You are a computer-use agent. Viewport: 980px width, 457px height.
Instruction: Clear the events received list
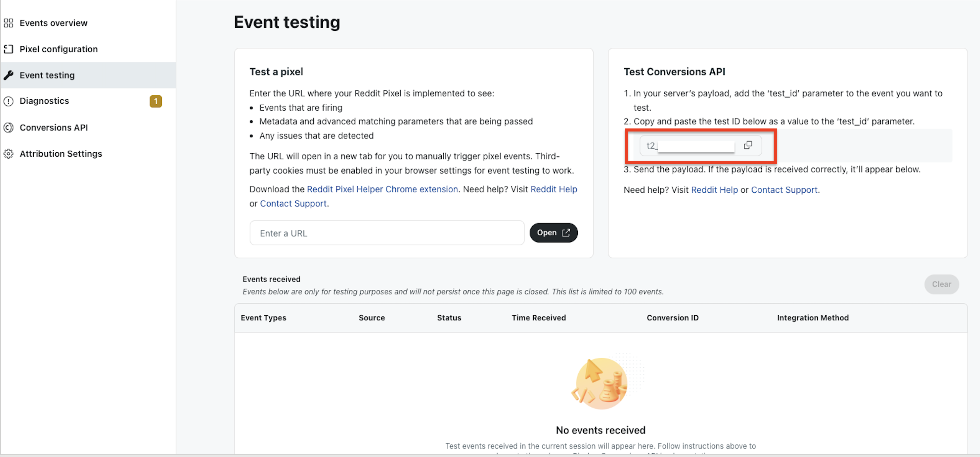[941, 284]
